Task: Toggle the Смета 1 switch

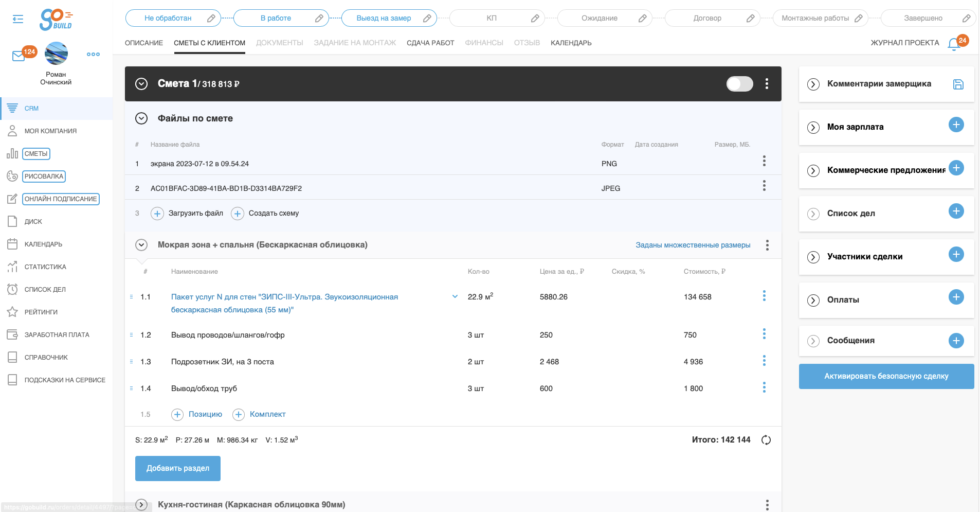Action: [739, 84]
